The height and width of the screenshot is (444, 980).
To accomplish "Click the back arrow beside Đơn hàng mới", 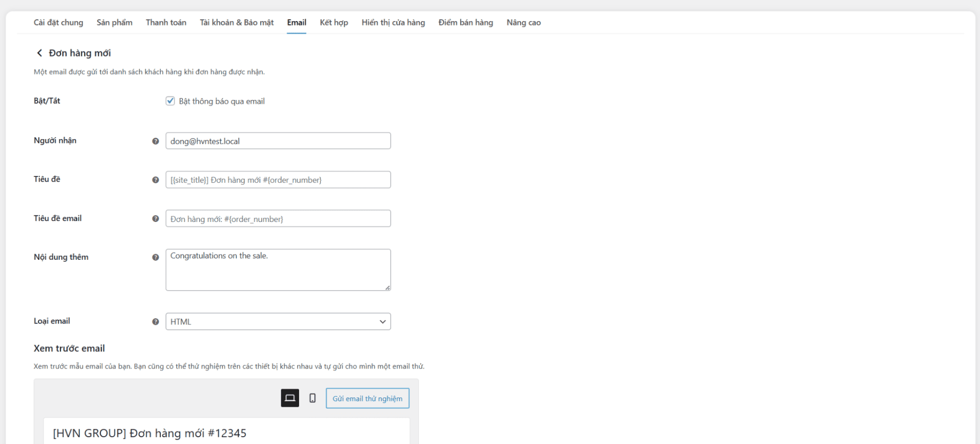I will 39,52.
